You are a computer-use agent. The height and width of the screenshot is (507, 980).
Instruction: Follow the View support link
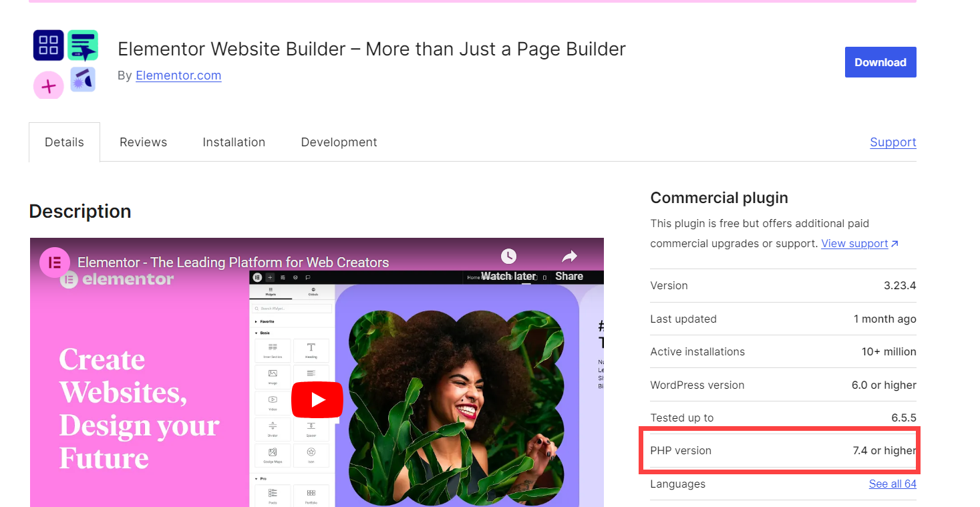[x=859, y=244]
